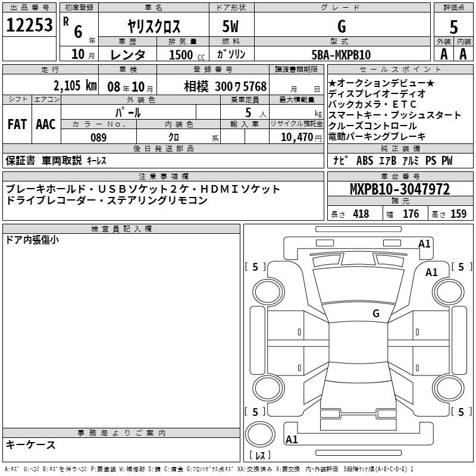Select the exterior grade A under 外装
The image size is (476, 476).
pos(444,54)
